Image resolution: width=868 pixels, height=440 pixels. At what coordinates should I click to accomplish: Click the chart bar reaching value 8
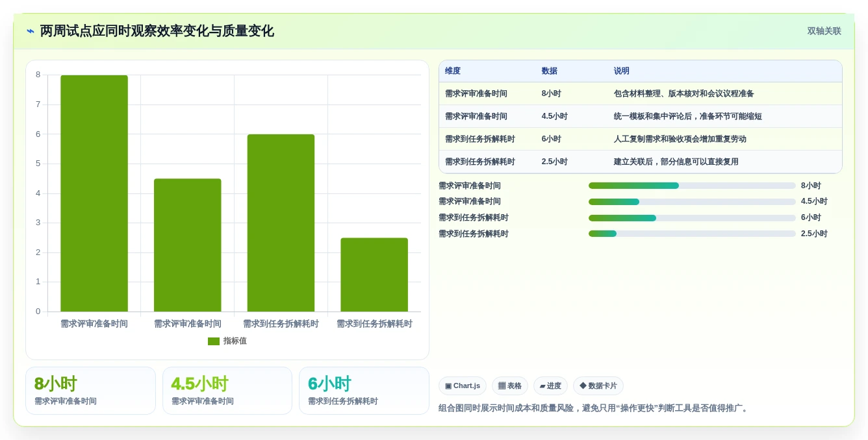tap(94, 193)
